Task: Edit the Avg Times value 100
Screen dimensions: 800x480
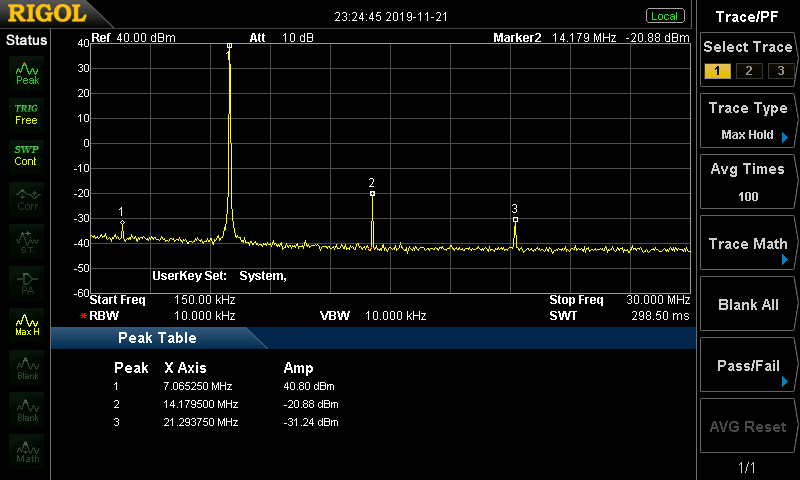Action: click(748, 196)
